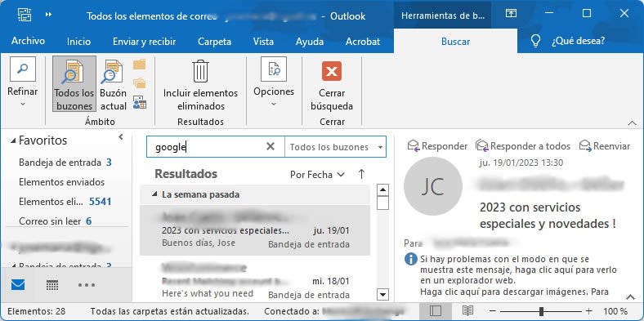Switch to the Inicio tab

coord(78,42)
